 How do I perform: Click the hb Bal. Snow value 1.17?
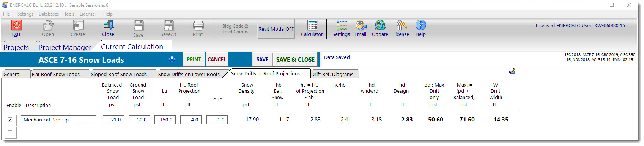[284, 120]
